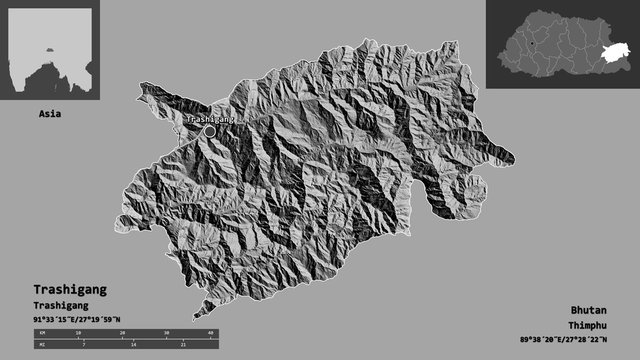Click the bold Trashigang title text
Image resolution: width=640 pixels, height=360 pixels.
click(x=70, y=290)
